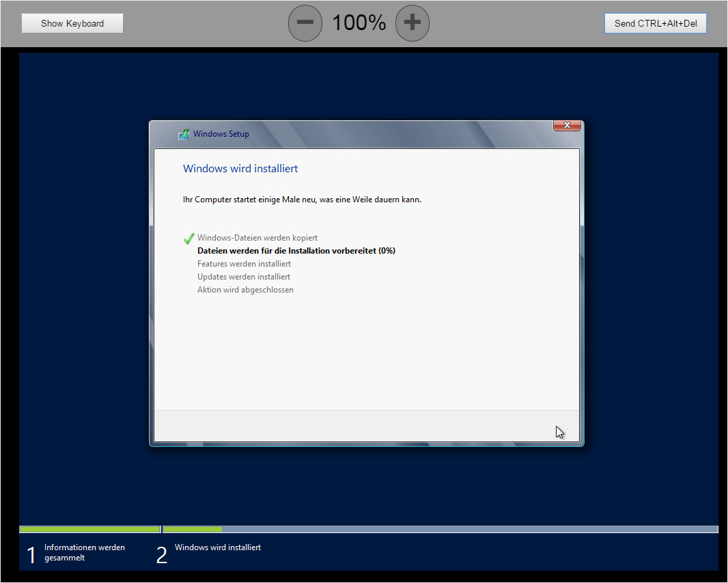Click step 2 label "Windows wird installiert" at the bottom

pyautogui.click(x=218, y=547)
